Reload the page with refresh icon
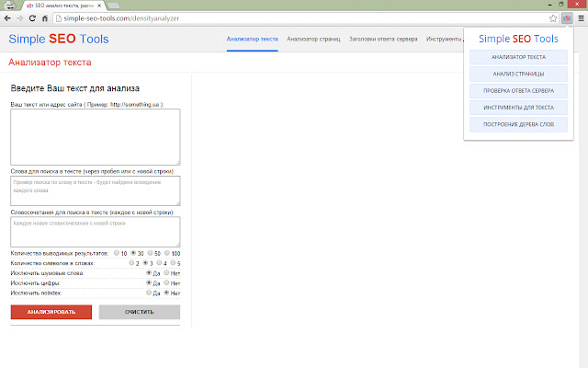Image resolution: width=588 pixels, height=368 pixels. click(x=32, y=18)
